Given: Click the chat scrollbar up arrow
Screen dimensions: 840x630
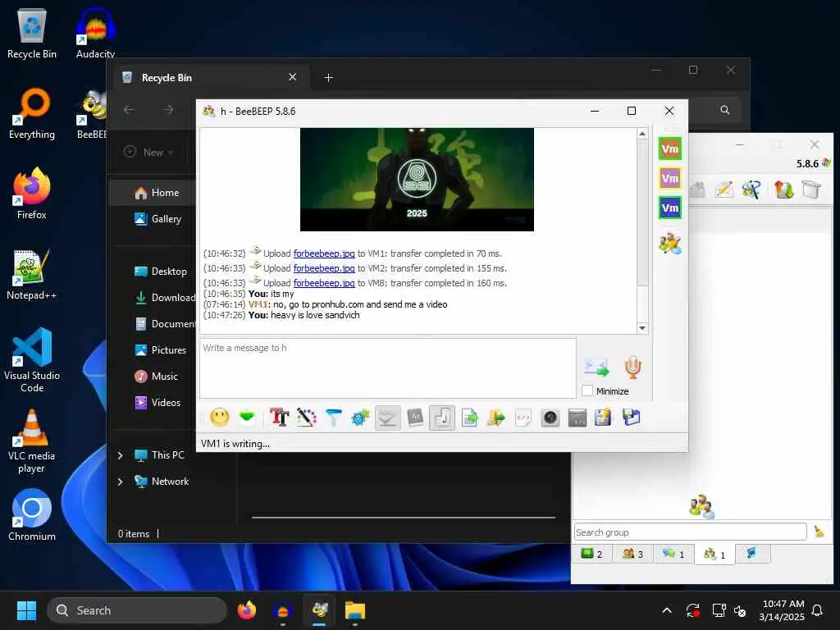Looking at the screenshot, I should [x=642, y=134].
